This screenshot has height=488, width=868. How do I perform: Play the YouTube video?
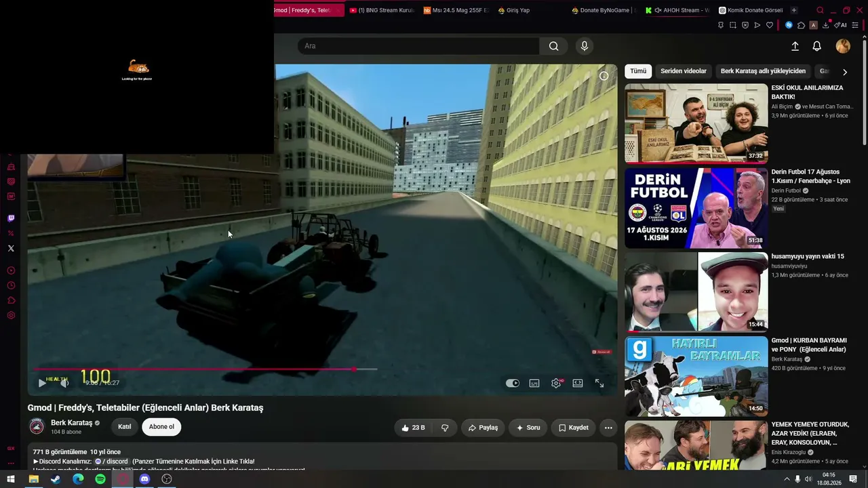(x=42, y=383)
